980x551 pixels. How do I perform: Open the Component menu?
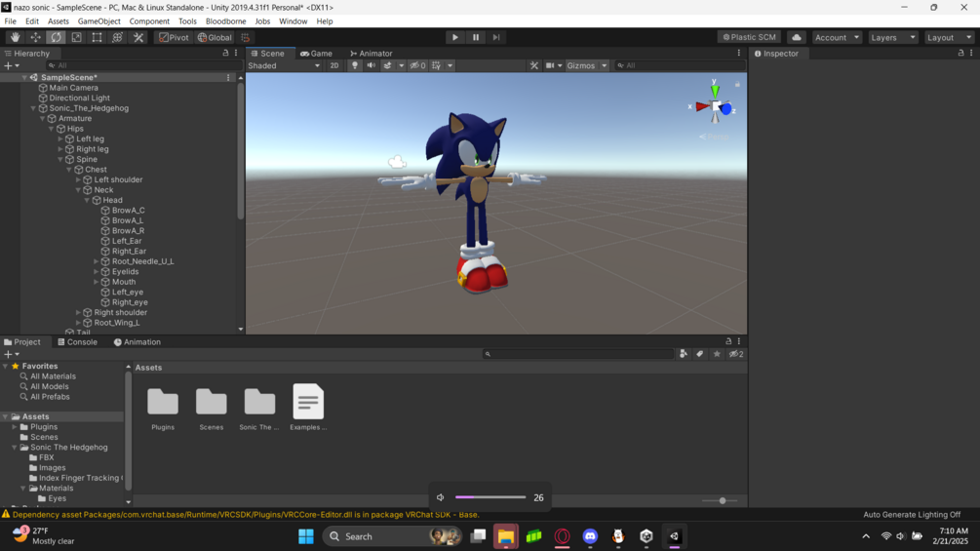click(149, 21)
